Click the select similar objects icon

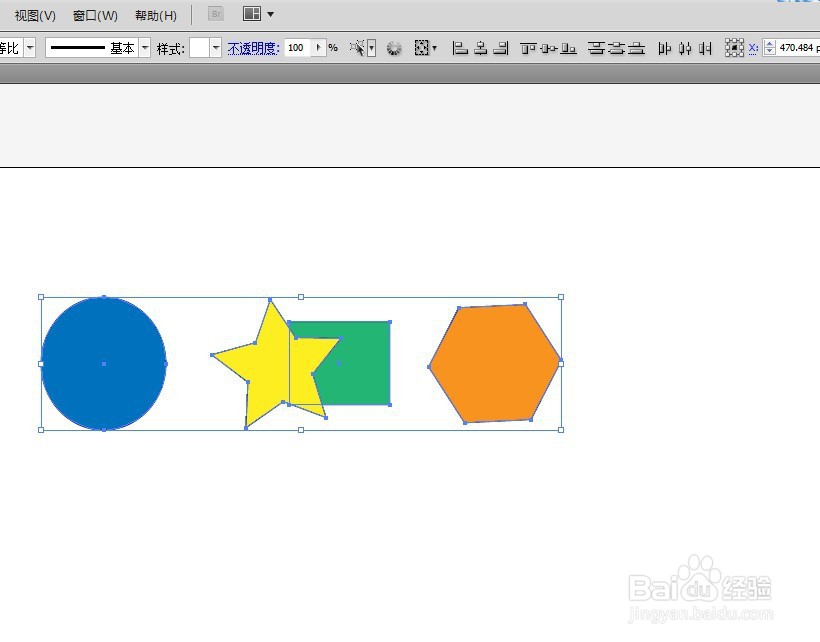coord(357,48)
